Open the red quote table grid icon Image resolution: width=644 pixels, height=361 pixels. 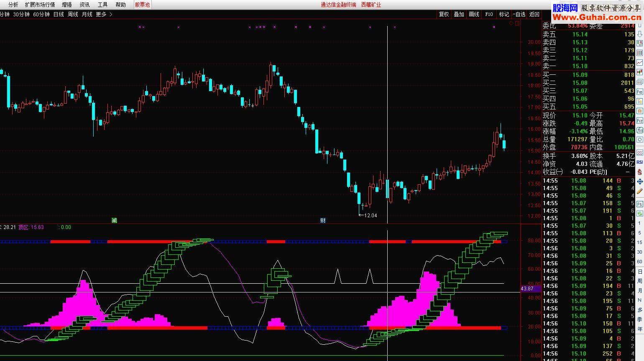pos(640,53)
